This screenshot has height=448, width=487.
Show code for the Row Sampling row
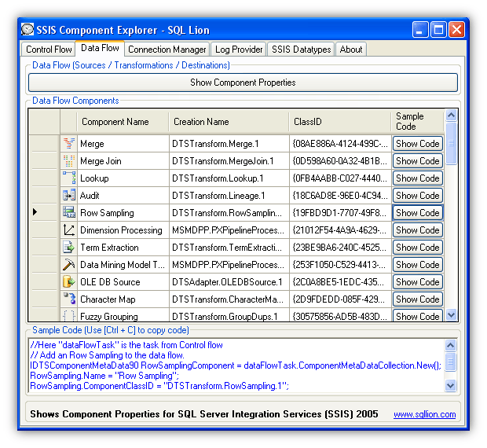(x=418, y=212)
